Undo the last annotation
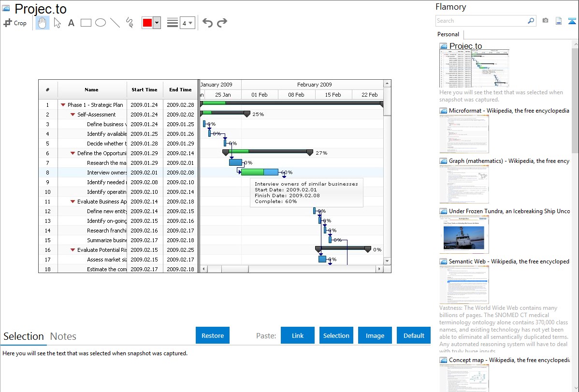Screen dimensions: 579x392 [207, 23]
